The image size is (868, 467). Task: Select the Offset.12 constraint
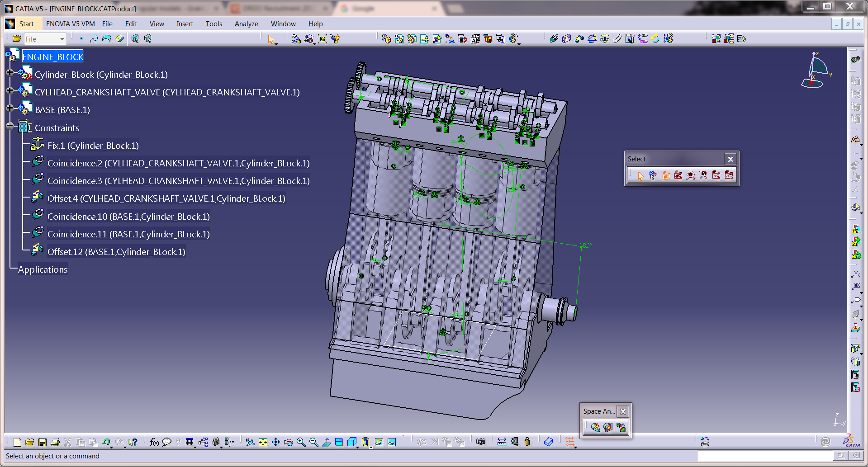tap(116, 252)
